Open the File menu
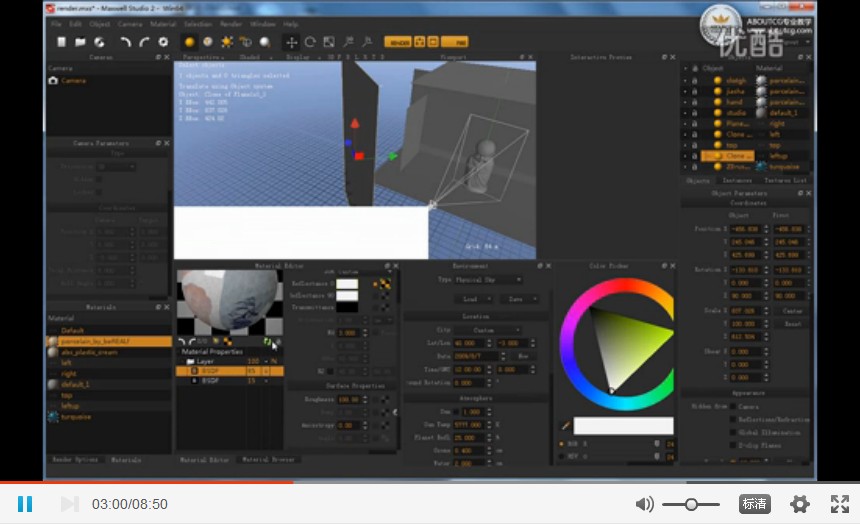The width and height of the screenshot is (860, 524). [x=56, y=24]
